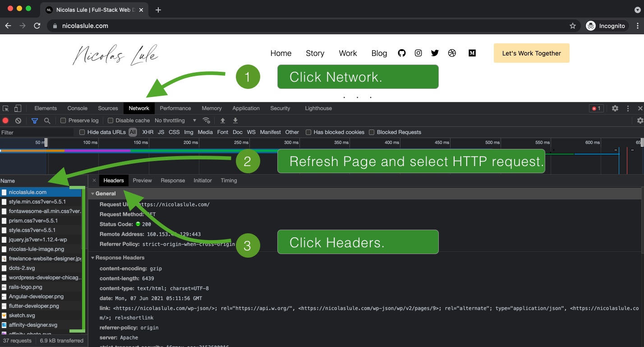Enable Preserve log checkbox
The image size is (644, 347).
(63, 120)
